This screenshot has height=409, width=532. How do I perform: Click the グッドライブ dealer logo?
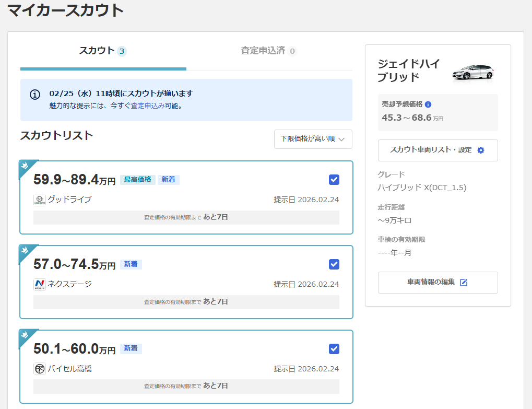click(x=40, y=200)
